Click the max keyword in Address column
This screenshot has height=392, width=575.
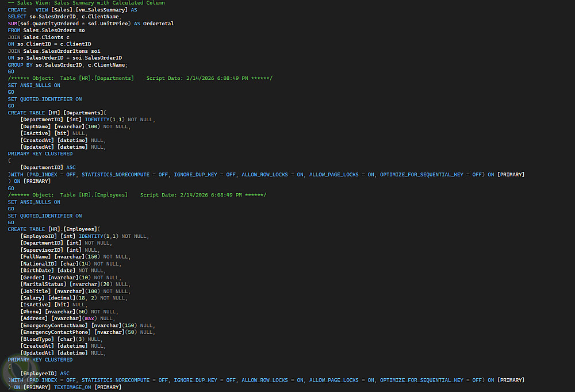(x=90, y=318)
